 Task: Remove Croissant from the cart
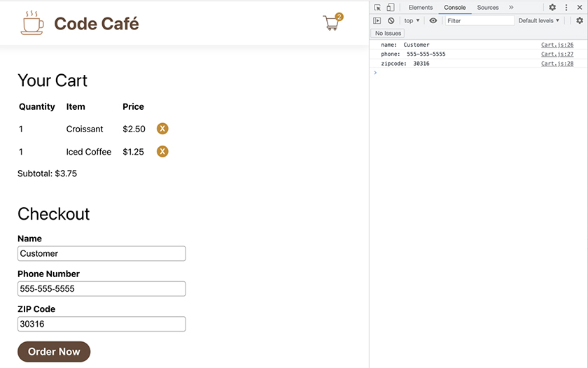162,129
